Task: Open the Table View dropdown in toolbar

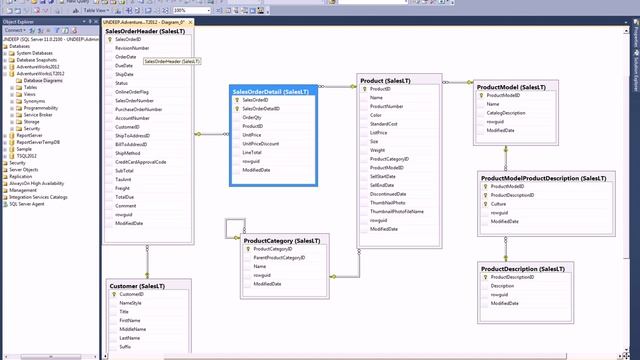Action: pos(97,10)
